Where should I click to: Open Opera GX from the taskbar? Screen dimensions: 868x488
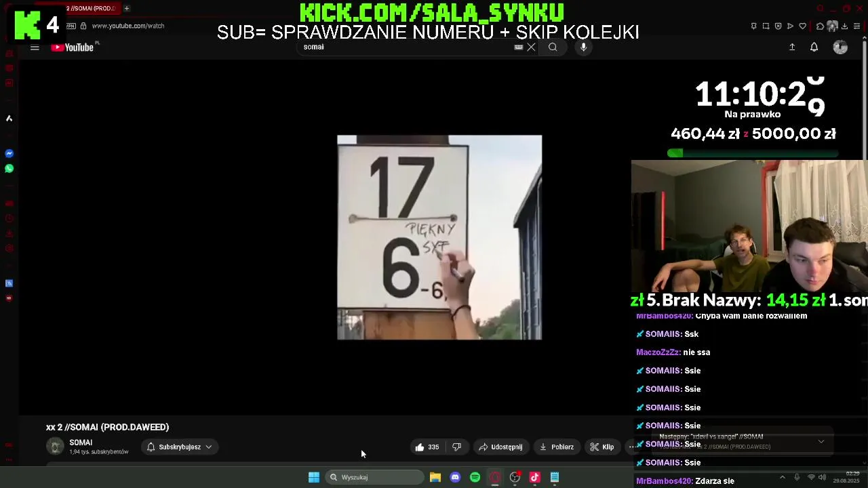tap(495, 477)
